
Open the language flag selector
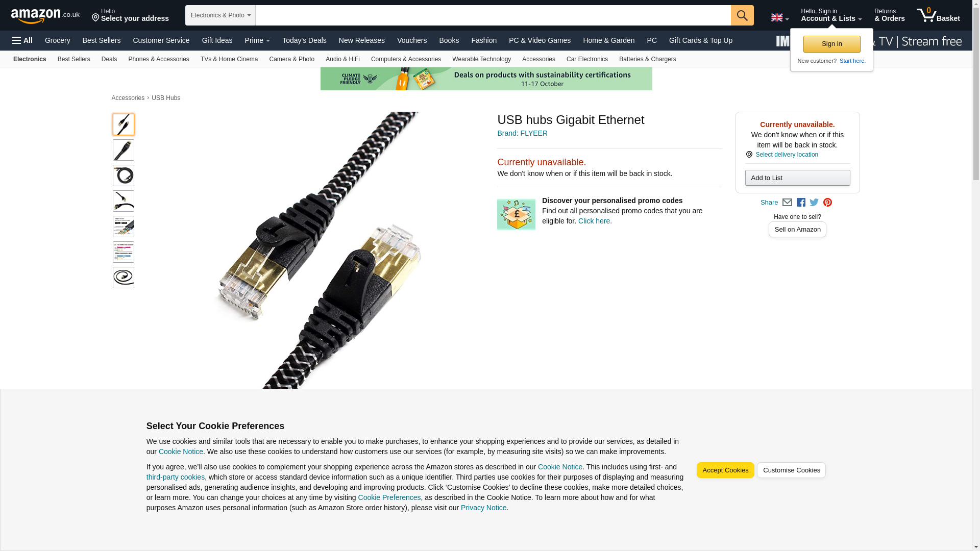point(779,18)
